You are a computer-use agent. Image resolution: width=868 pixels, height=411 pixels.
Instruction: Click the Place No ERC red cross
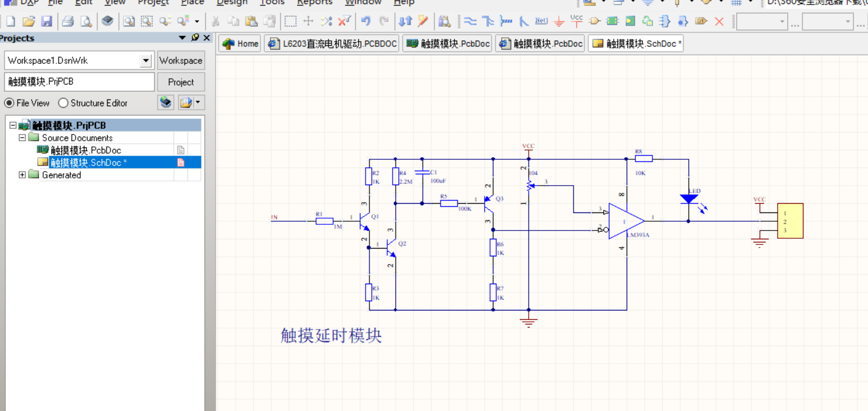pos(719,21)
